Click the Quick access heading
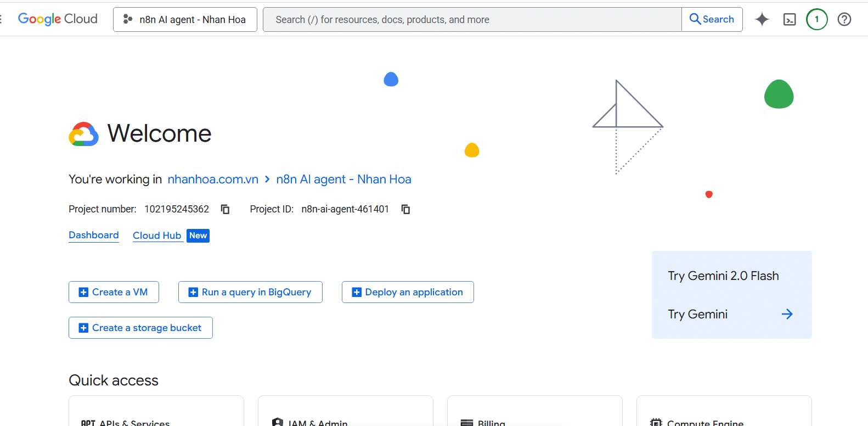Viewport: 868px width, 426px height. click(x=114, y=380)
